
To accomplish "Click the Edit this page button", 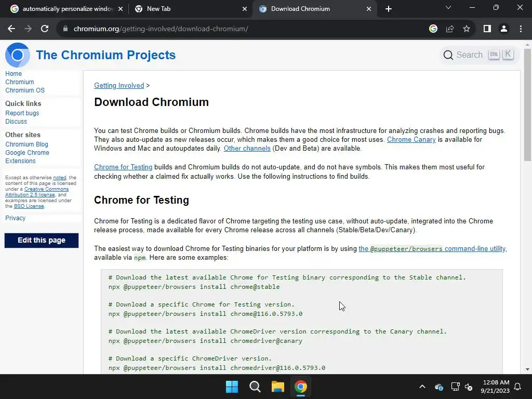I will [42, 240].
